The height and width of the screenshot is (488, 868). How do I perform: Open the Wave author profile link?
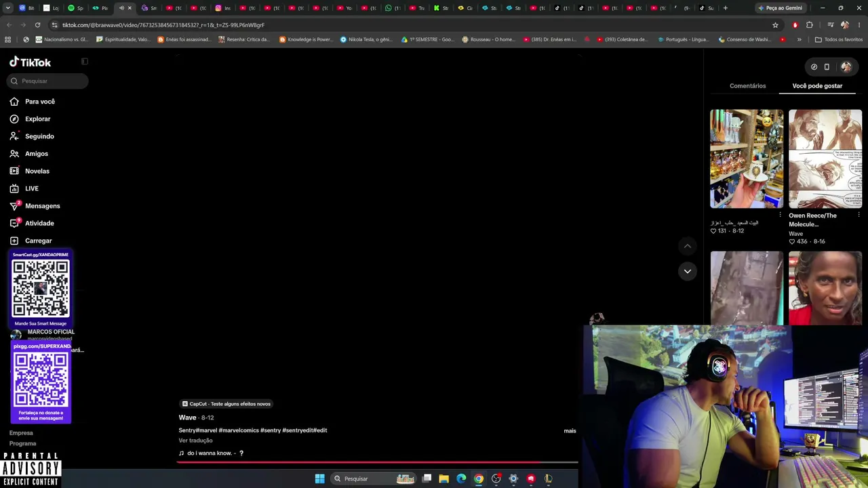[x=187, y=418]
